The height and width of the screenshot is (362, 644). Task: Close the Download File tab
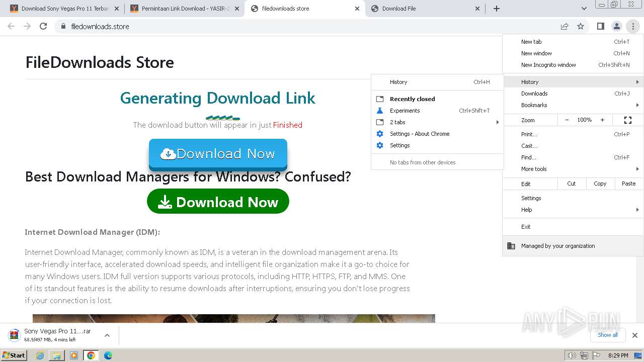(477, 9)
